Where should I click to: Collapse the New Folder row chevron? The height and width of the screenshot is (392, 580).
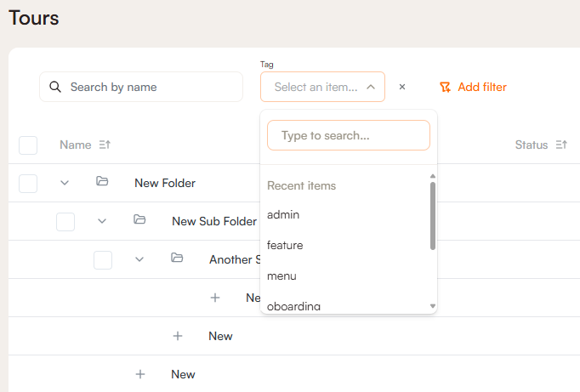tap(65, 183)
